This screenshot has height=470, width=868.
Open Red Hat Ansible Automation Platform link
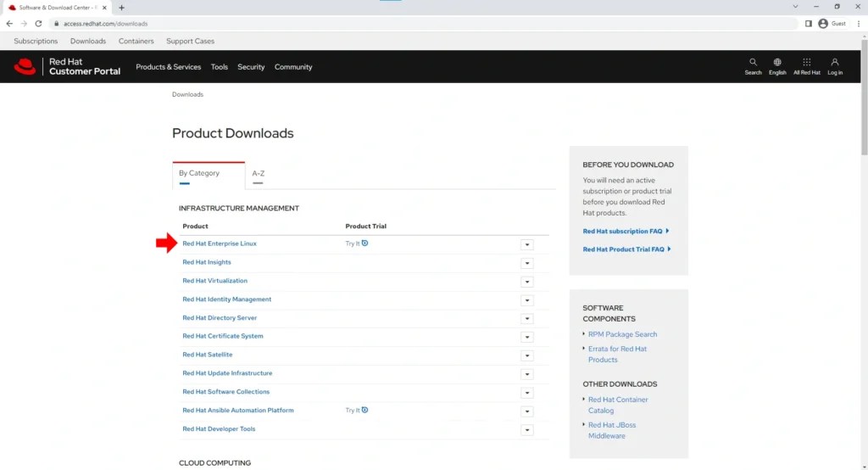pos(238,410)
